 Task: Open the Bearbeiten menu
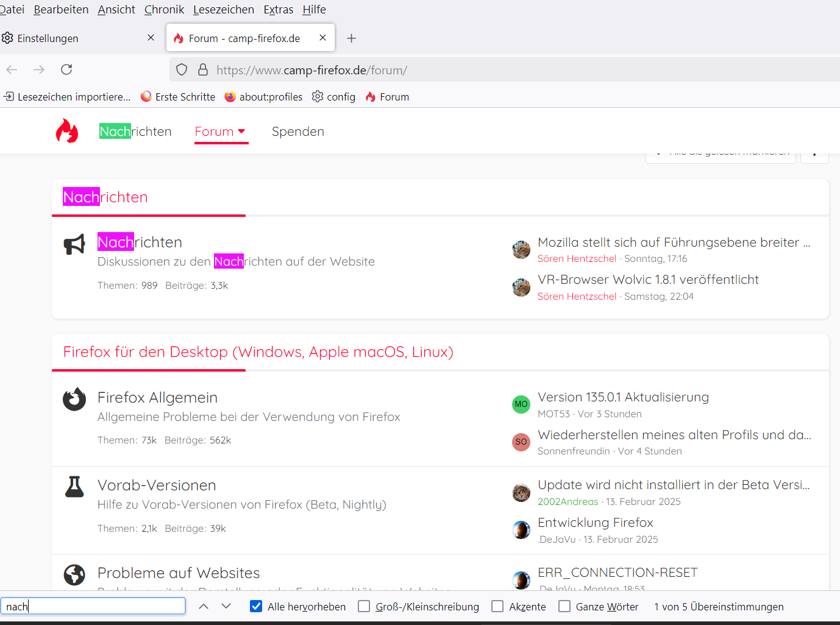pyautogui.click(x=61, y=10)
